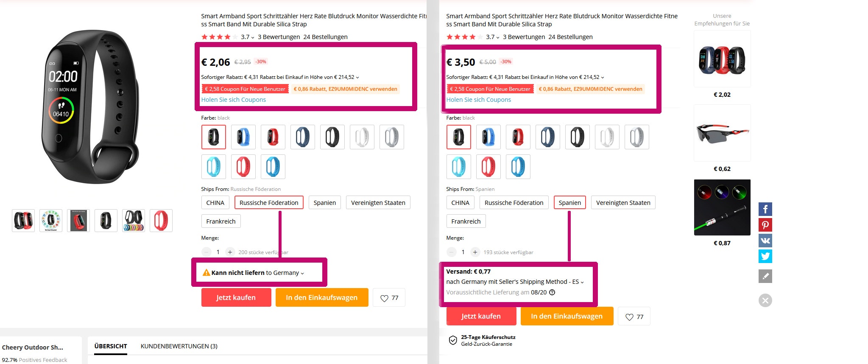This screenshot has height=364, width=868.
Task: Select Spanien as the ship-from country
Action: (x=569, y=202)
